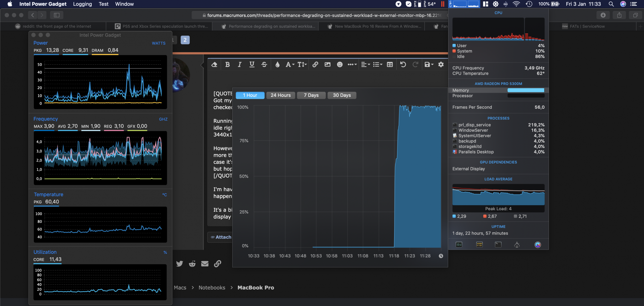The width and height of the screenshot is (644, 306).
Task: Open Terminal from iStat panel footer
Action: pyautogui.click(x=498, y=245)
